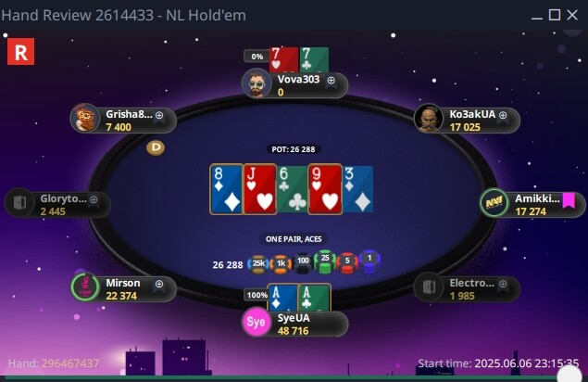Click the replay progress slider handle
The height and width of the screenshot is (382, 588).
569,374
